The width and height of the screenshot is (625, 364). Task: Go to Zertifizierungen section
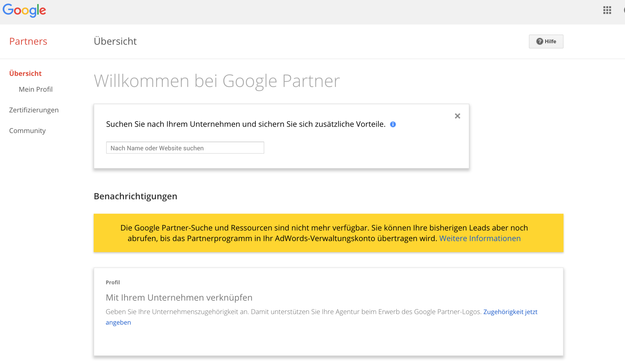[34, 110]
